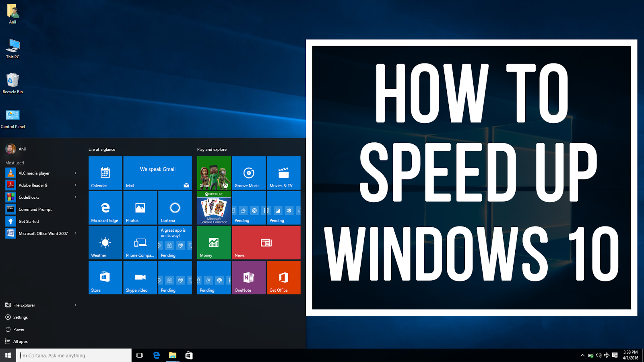Launch the Microsoft Edge tile
644x362 pixels.
pos(105,208)
